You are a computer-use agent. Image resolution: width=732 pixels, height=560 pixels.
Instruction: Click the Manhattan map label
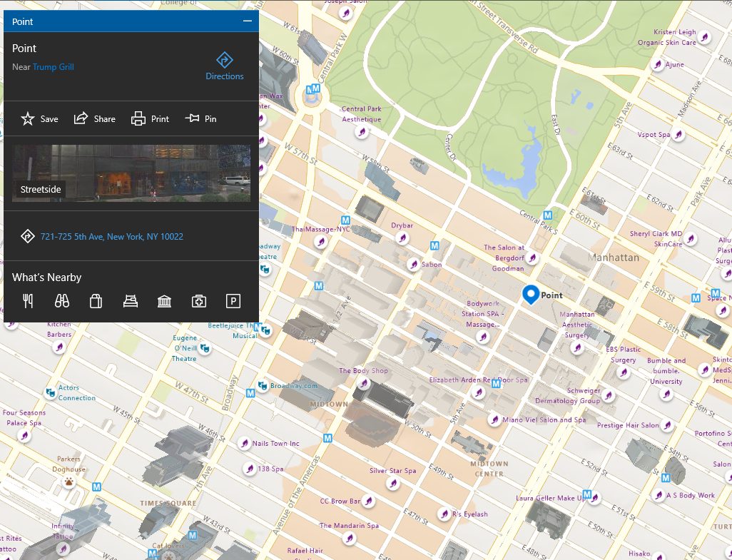[x=614, y=258]
